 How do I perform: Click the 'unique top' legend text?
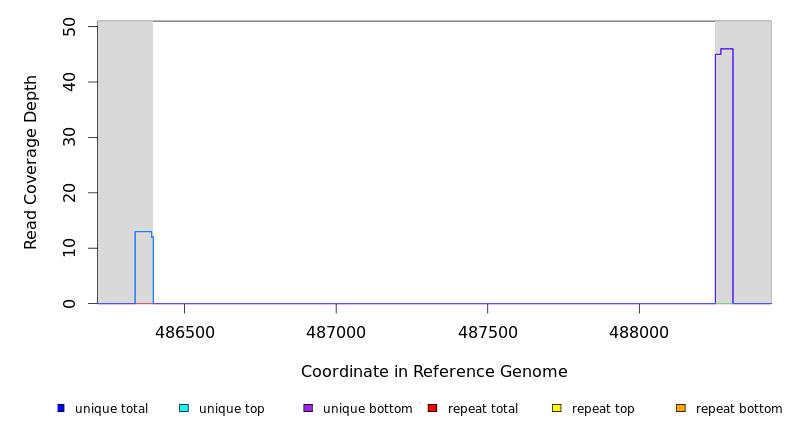[231, 409]
